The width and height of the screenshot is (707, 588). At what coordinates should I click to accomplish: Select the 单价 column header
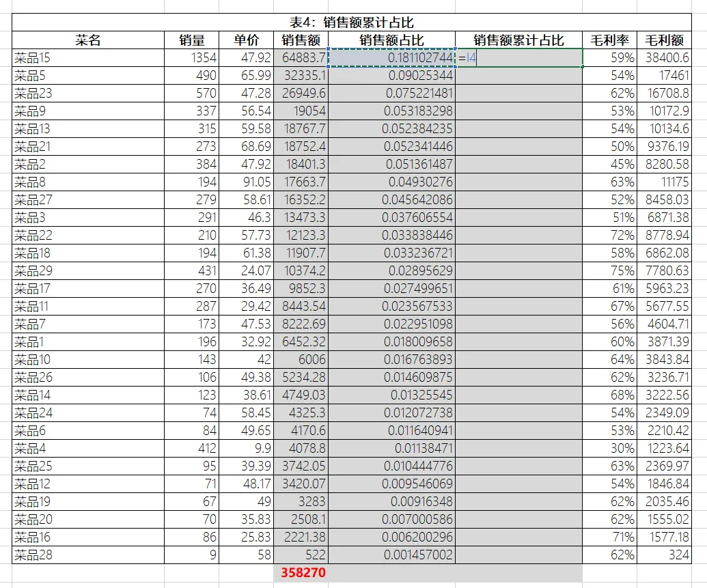click(246, 40)
